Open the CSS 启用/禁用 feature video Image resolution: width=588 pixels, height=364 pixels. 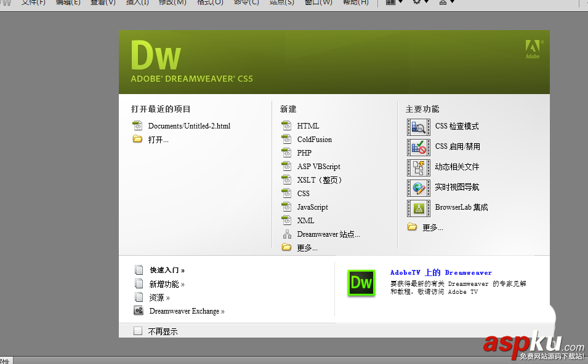[457, 146]
